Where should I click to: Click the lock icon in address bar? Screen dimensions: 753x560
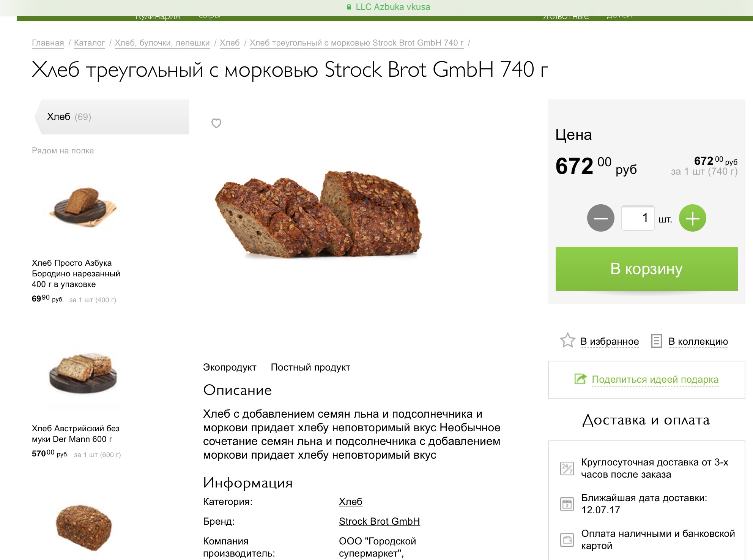pyautogui.click(x=349, y=7)
